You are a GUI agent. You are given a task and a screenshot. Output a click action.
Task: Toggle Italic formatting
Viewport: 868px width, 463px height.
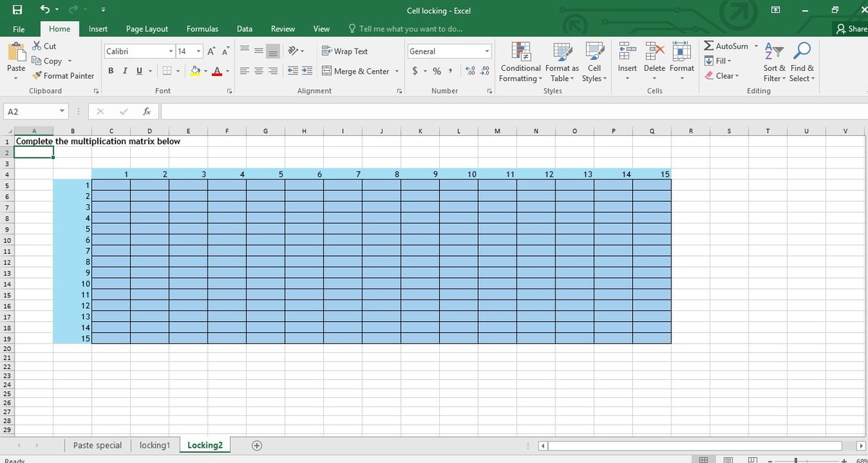(125, 71)
